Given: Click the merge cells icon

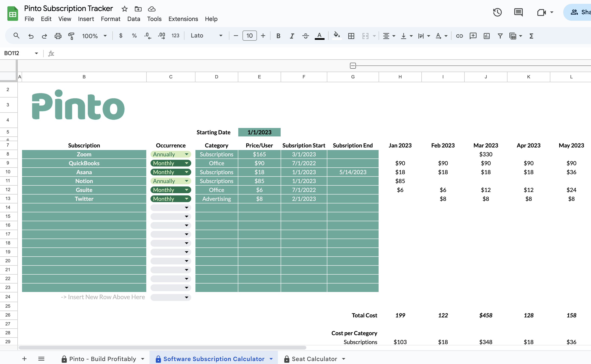Looking at the screenshot, I should coord(365,36).
